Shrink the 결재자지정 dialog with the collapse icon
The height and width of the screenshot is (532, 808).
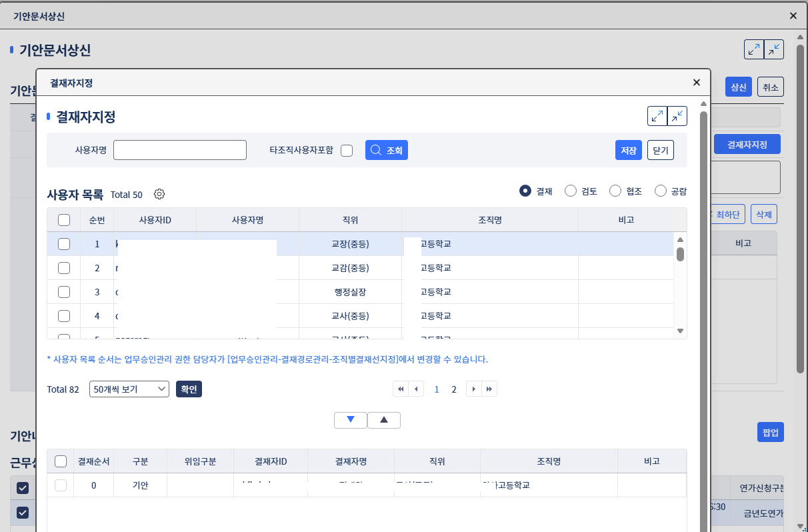coord(677,116)
